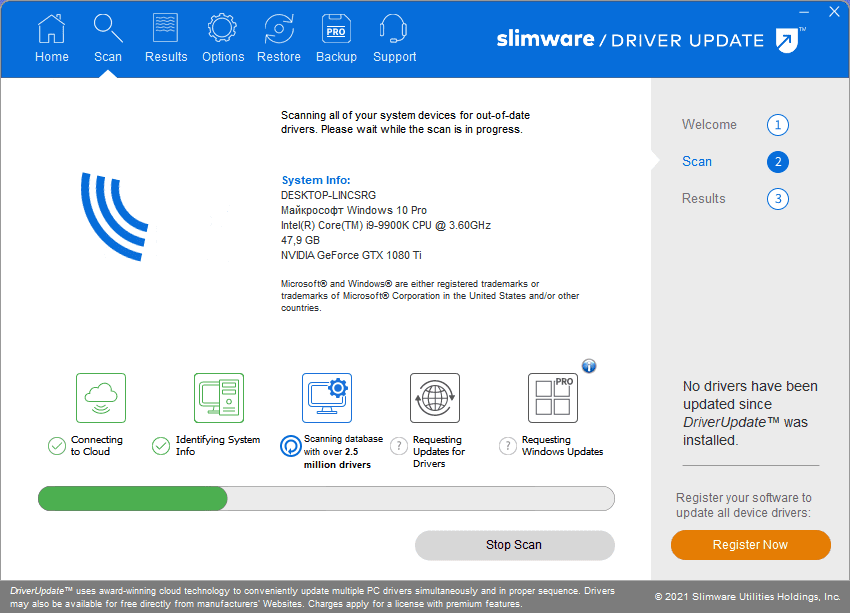The width and height of the screenshot is (850, 613).
Task: Click the Requesting Updates for Drivers label
Action: tap(439, 451)
